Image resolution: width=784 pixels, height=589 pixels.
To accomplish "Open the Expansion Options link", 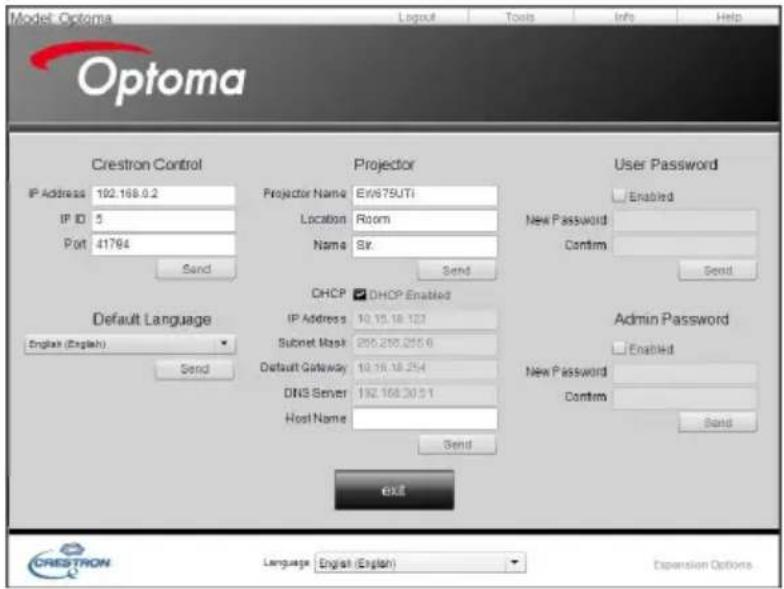I will (x=702, y=564).
